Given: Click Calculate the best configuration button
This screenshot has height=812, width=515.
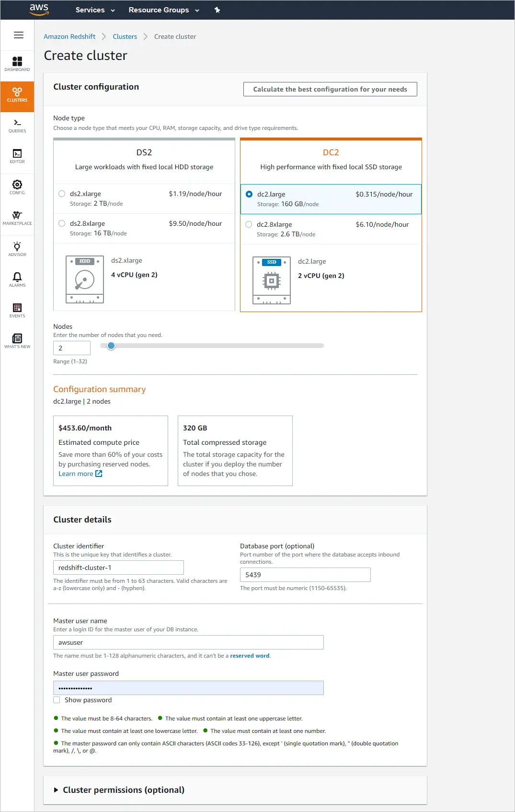Looking at the screenshot, I should point(330,89).
